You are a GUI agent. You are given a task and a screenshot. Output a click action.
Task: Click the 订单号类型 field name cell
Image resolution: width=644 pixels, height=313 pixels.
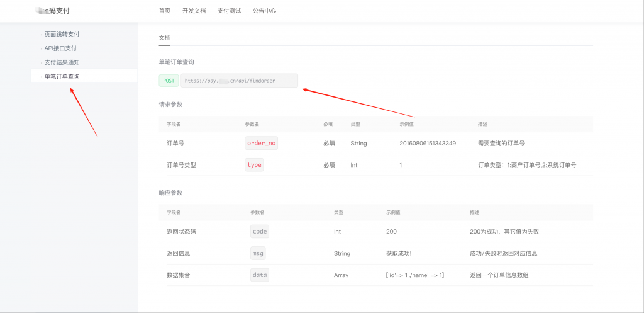pyautogui.click(x=181, y=165)
